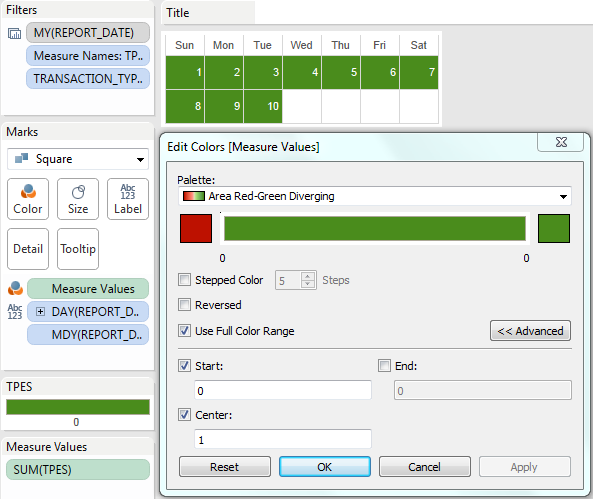Select the DAY(REPORT_D.. pill on Marks
This screenshot has width=593, height=499.
coord(88,311)
